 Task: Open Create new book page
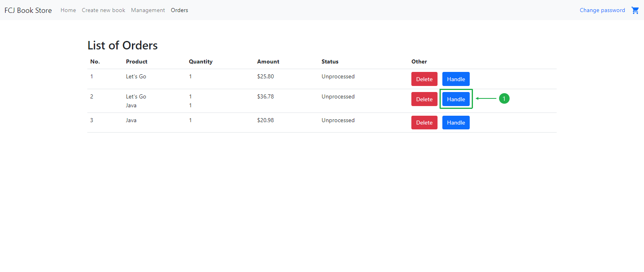pos(103,10)
